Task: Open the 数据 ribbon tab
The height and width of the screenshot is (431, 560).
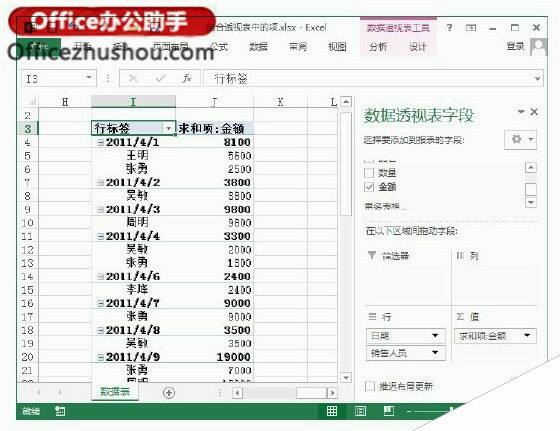Action: [x=258, y=47]
